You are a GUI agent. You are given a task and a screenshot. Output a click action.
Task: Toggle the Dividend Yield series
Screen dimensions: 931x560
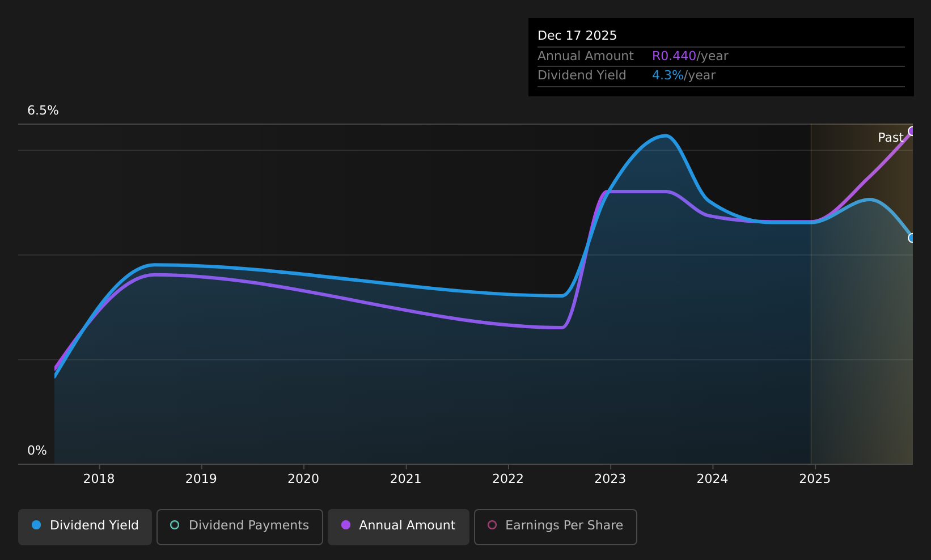85,527
